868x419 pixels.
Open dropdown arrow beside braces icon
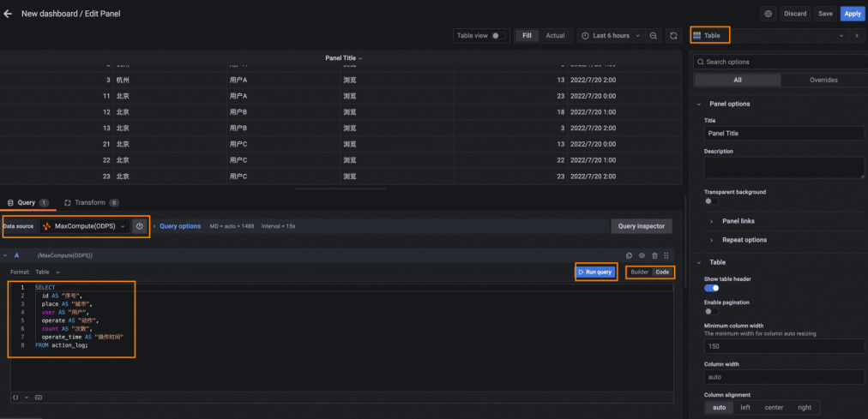point(26,398)
